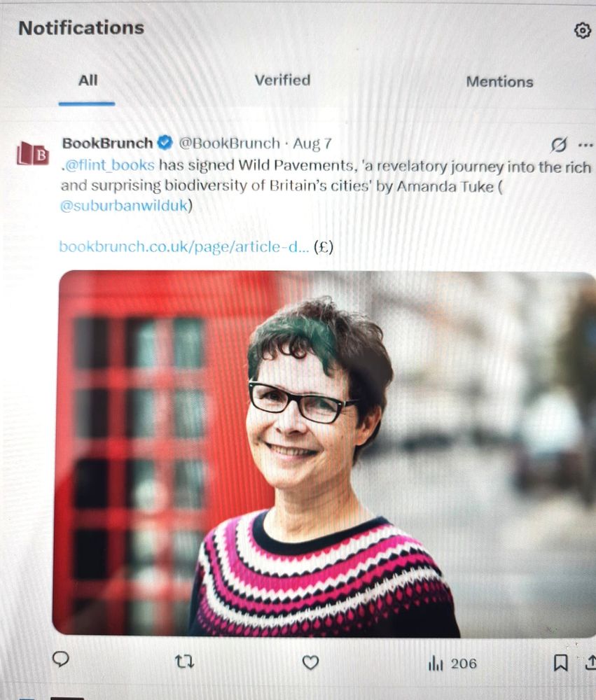Open the tweet's three-dot more menu

click(585, 145)
